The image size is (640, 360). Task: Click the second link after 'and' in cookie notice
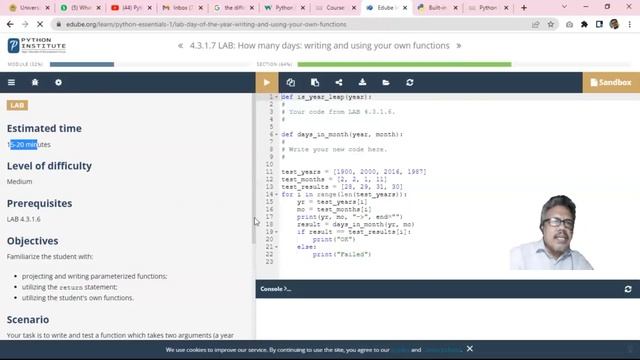(442, 350)
